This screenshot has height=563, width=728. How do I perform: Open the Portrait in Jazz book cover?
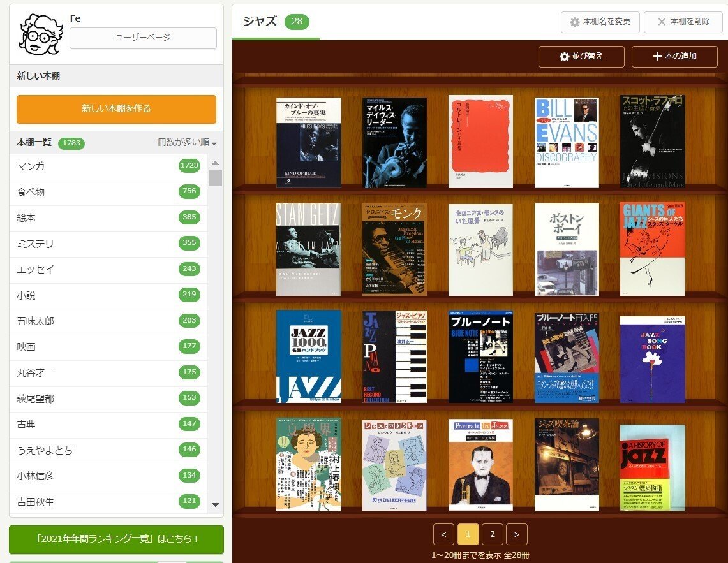point(480,465)
